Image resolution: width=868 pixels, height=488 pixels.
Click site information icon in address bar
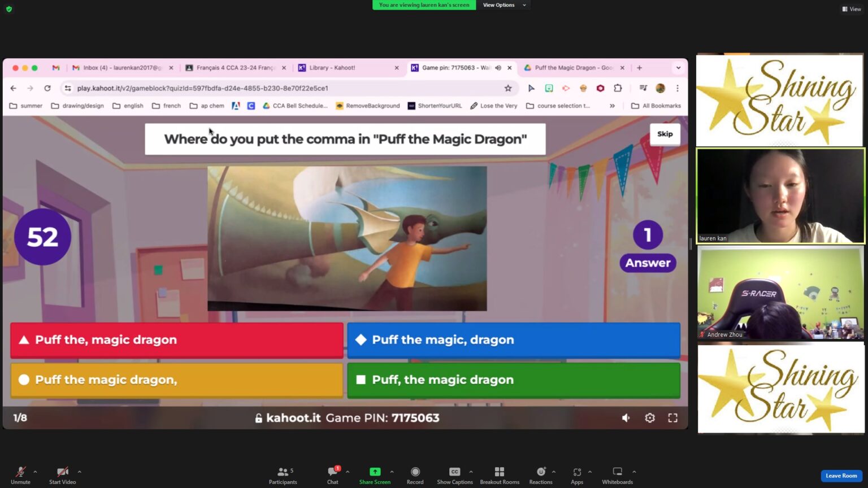click(x=68, y=88)
